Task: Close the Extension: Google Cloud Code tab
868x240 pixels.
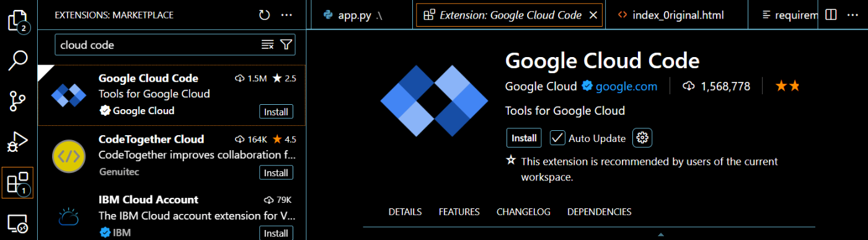Action: point(593,15)
